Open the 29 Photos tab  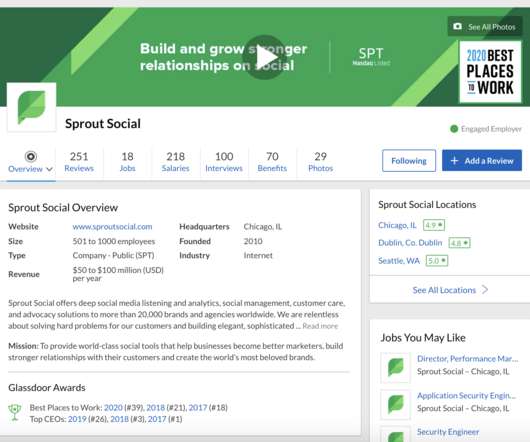[320, 162]
